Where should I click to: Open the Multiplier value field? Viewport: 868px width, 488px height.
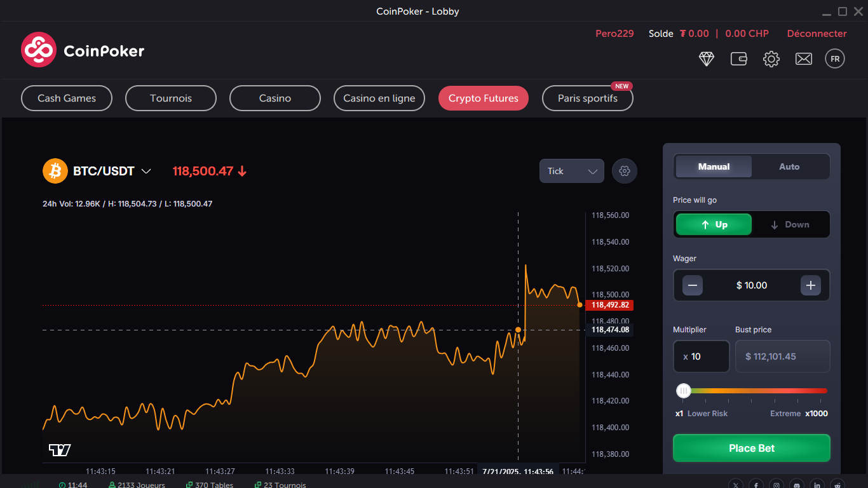(x=701, y=356)
